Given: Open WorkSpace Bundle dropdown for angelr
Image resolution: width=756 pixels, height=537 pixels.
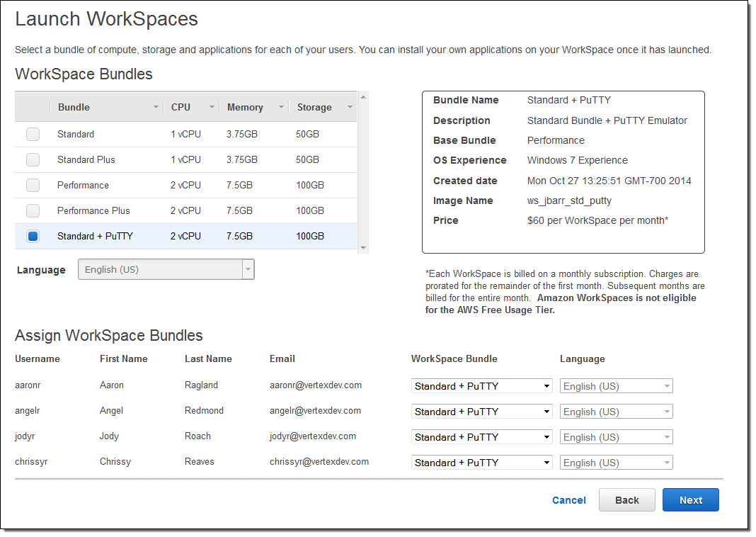Looking at the screenshot, I should click(x=481, y=412).
